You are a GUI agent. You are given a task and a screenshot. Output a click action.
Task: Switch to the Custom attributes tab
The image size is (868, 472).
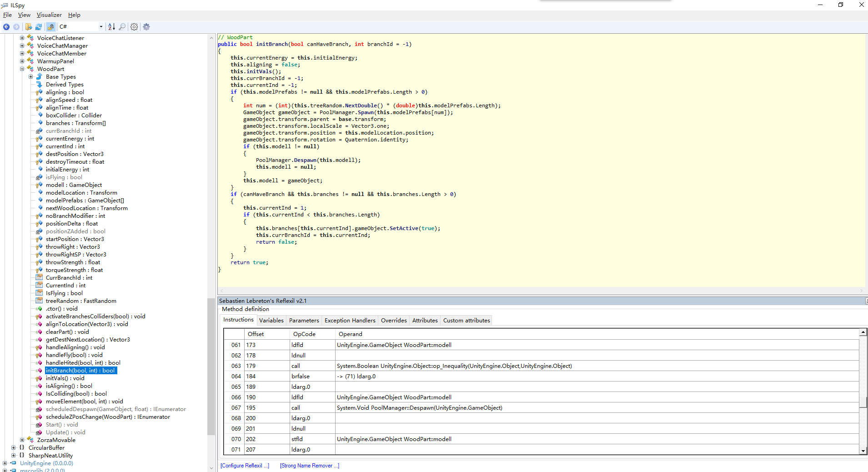point(467,321)
